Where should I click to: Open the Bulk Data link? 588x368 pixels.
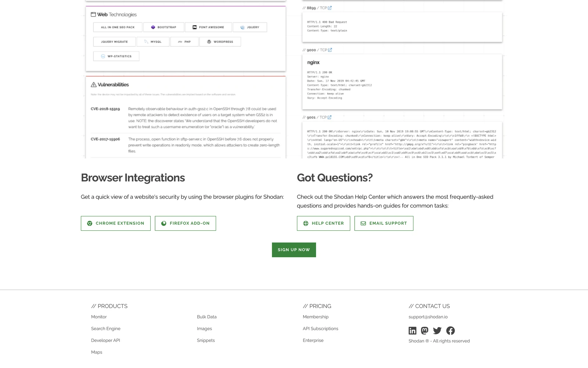click(207, 317)
